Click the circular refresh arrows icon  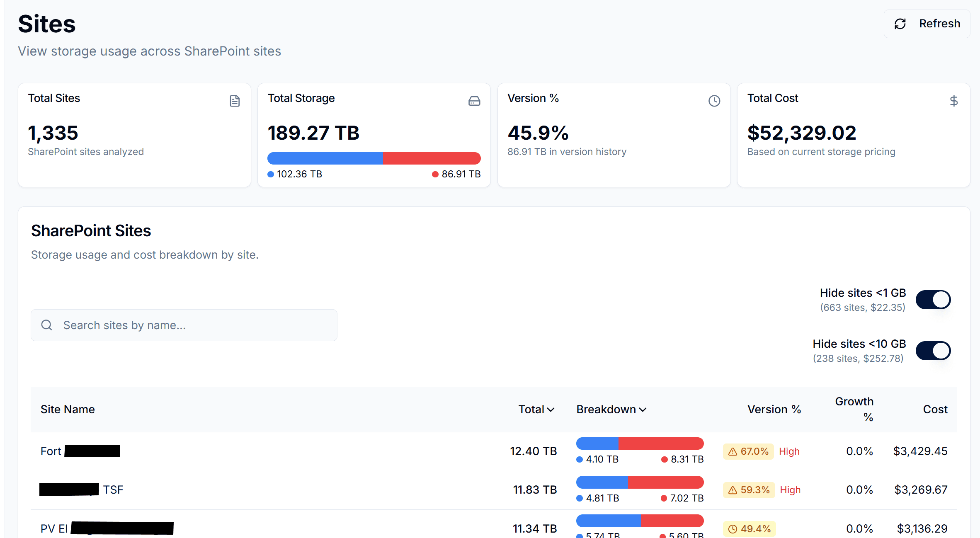tap(900, 24)
